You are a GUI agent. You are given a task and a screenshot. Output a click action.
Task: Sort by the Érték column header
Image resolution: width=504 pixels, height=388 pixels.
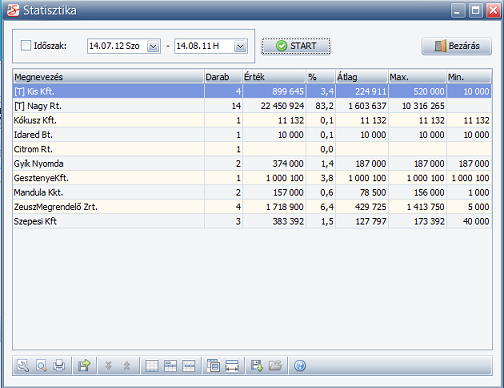pyautogui.click(x=274, y=77)
